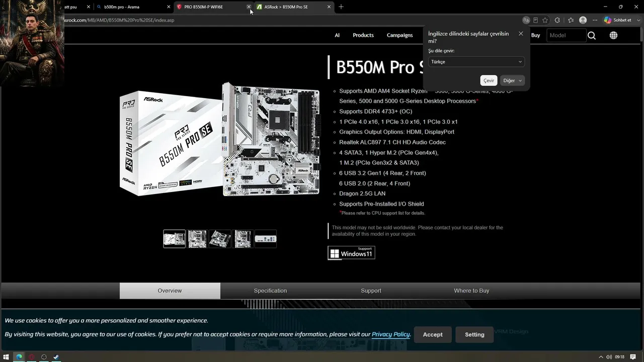Open the Specification section tab

coord(270,291)
